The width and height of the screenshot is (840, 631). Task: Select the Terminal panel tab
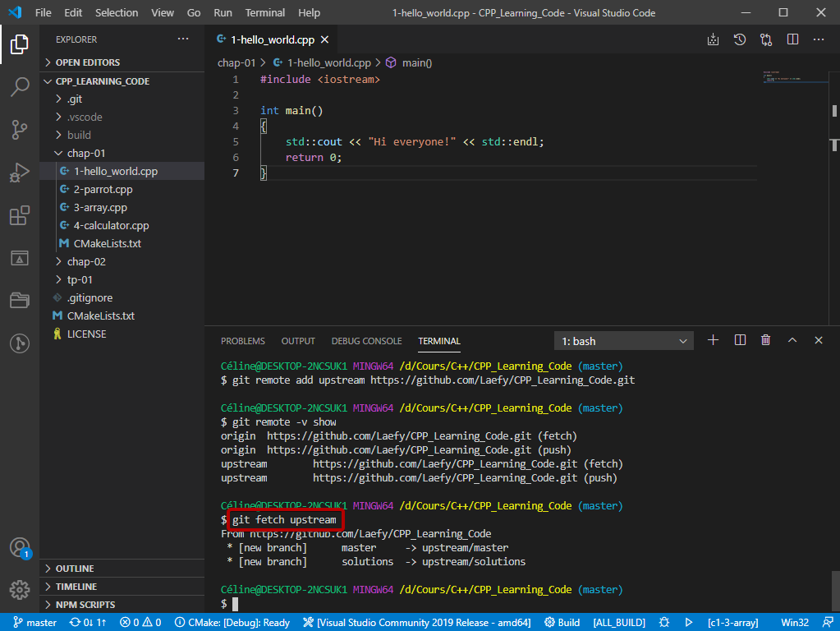click(x=439, y=341)
